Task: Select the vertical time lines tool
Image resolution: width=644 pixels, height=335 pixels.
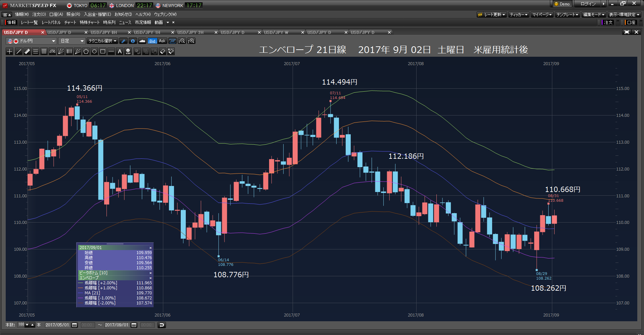Action: [x=69, y=51]
